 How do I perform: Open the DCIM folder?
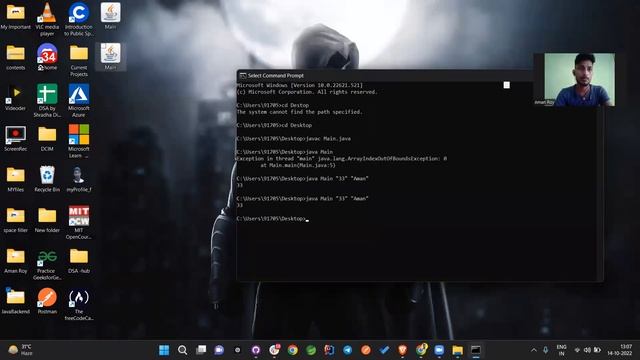47,138
